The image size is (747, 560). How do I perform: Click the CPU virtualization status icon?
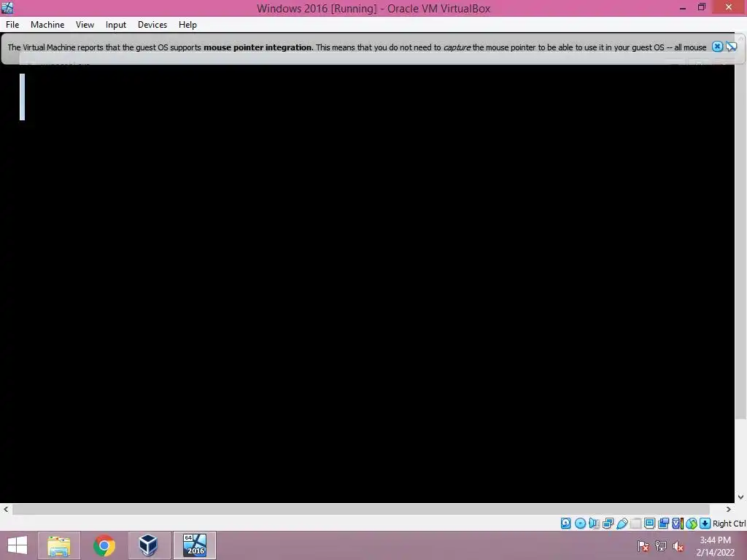(678, 524)
